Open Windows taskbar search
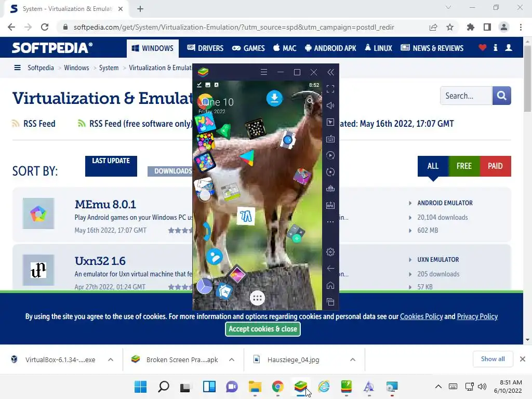 pyautogui.click(x=164, y=387)
